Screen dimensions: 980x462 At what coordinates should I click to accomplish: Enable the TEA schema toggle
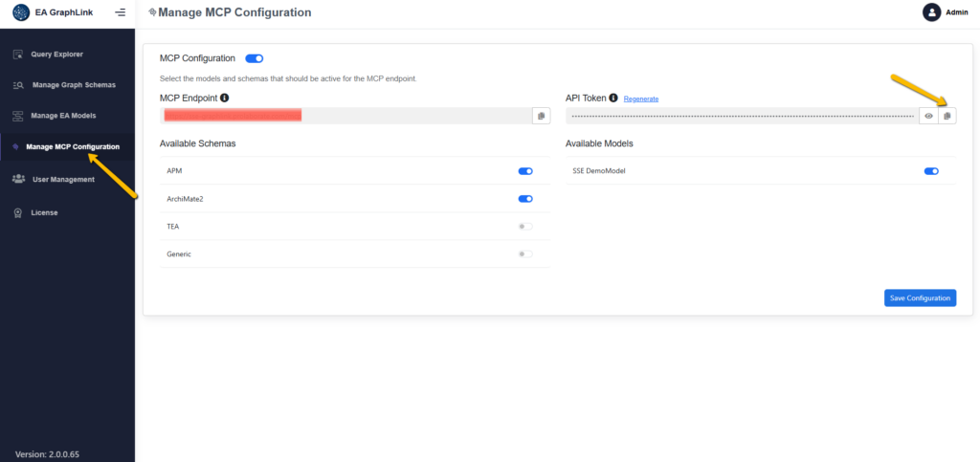(x=525, y=227)
